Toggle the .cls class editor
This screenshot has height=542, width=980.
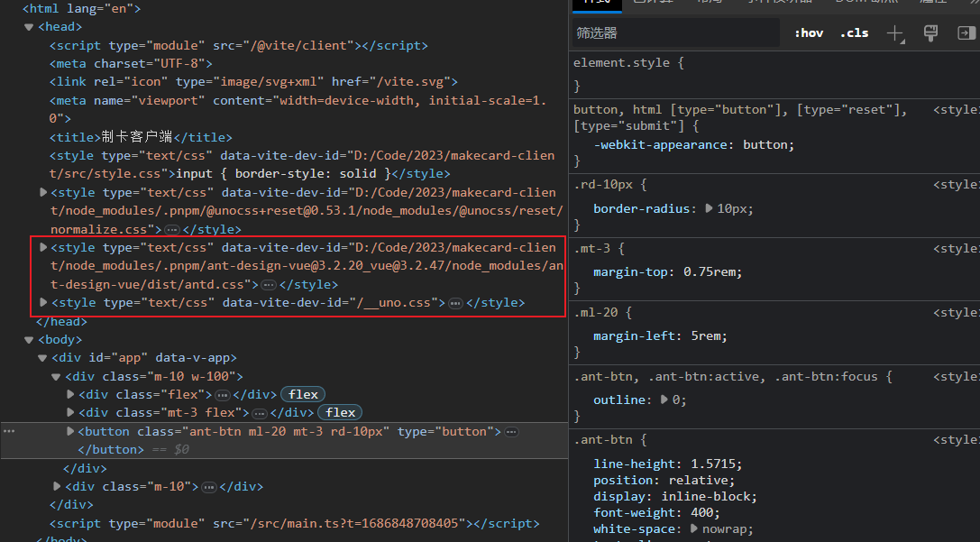coord(855,33)
